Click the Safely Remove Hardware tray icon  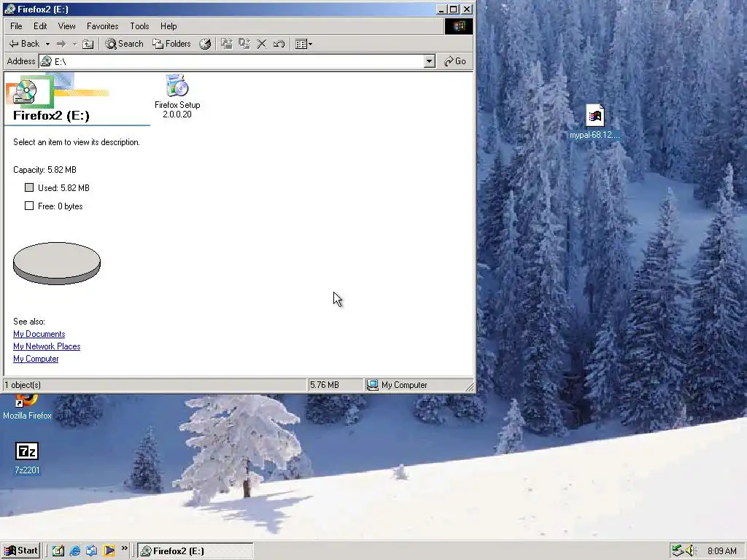pos(678,551)
